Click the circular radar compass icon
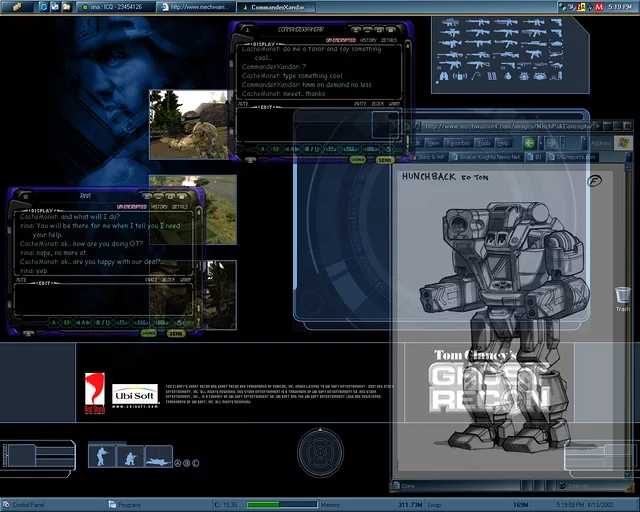 [x=320, y=452]
